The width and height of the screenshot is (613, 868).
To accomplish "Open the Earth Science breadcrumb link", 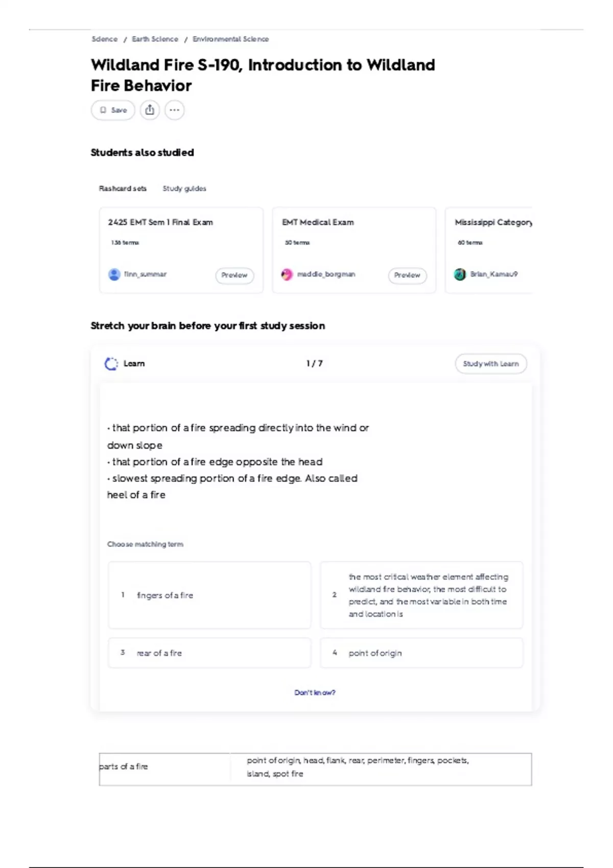I will coord(155,39).
